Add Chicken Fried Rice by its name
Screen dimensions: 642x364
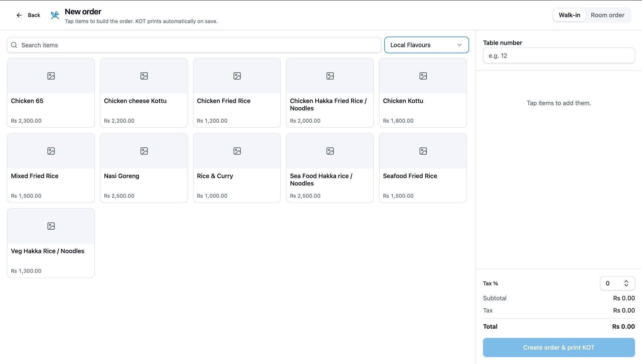(x=224, y=101)
